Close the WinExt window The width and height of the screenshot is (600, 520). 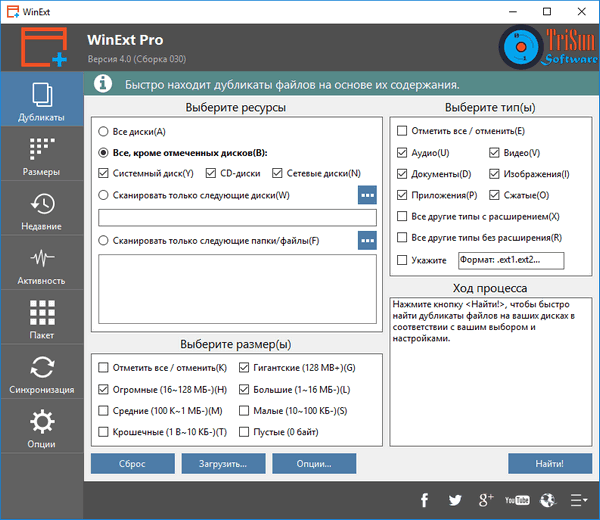[x=582, y=11]
